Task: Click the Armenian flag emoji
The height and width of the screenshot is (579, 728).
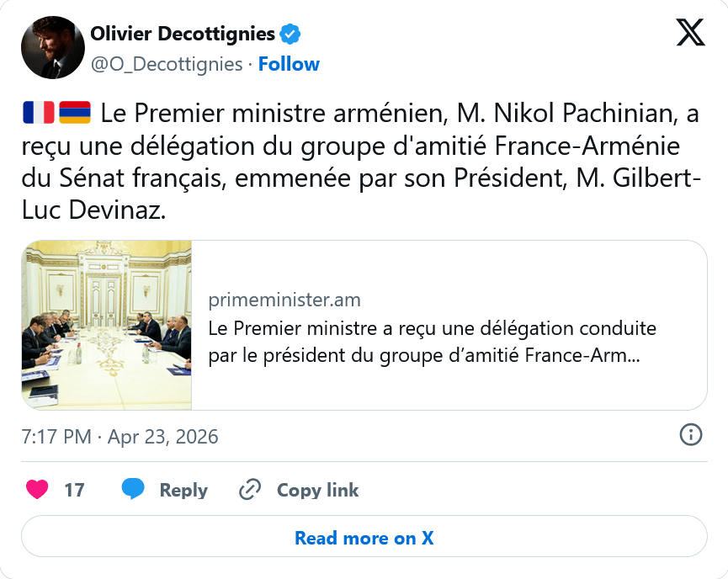Action: tap(75, 112)
